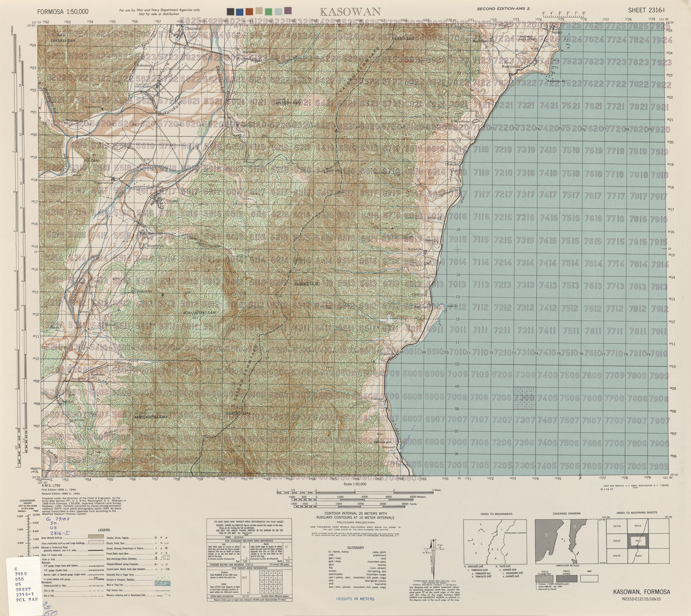The height and width of the screenshot is (616, 691).
Task: Click the Index to Boundaries diagram
Action: 495,542
